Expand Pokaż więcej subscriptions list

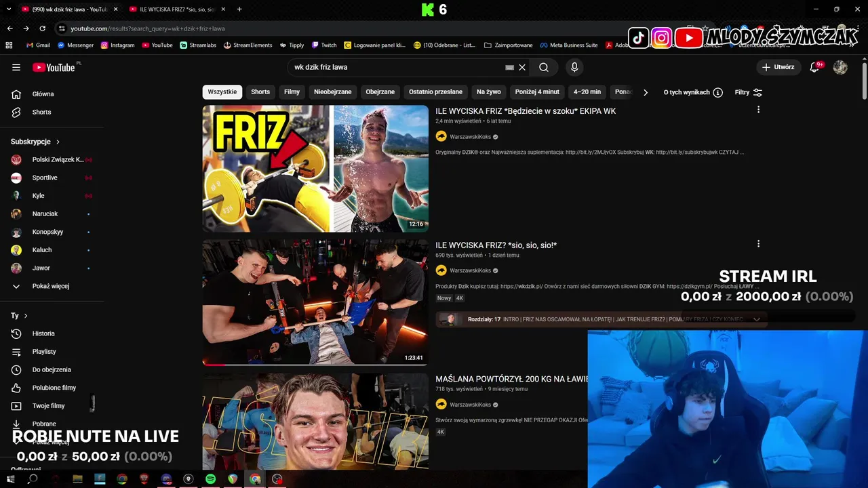[x=52, y=286]
